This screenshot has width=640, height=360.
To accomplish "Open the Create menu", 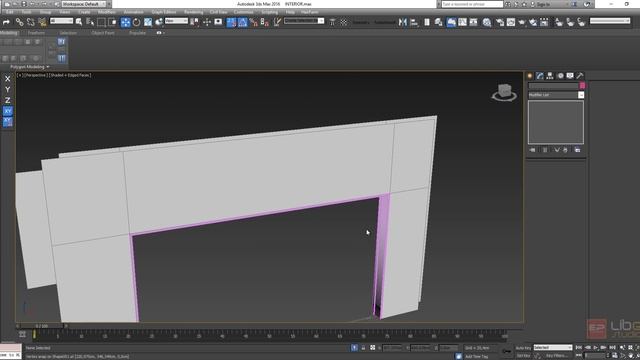I will pos(84,12).
